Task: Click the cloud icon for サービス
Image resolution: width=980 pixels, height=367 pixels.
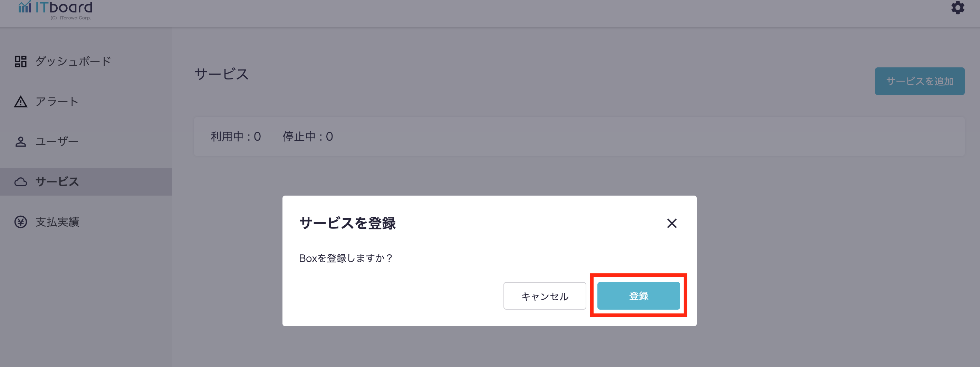Action: [20, 182]
